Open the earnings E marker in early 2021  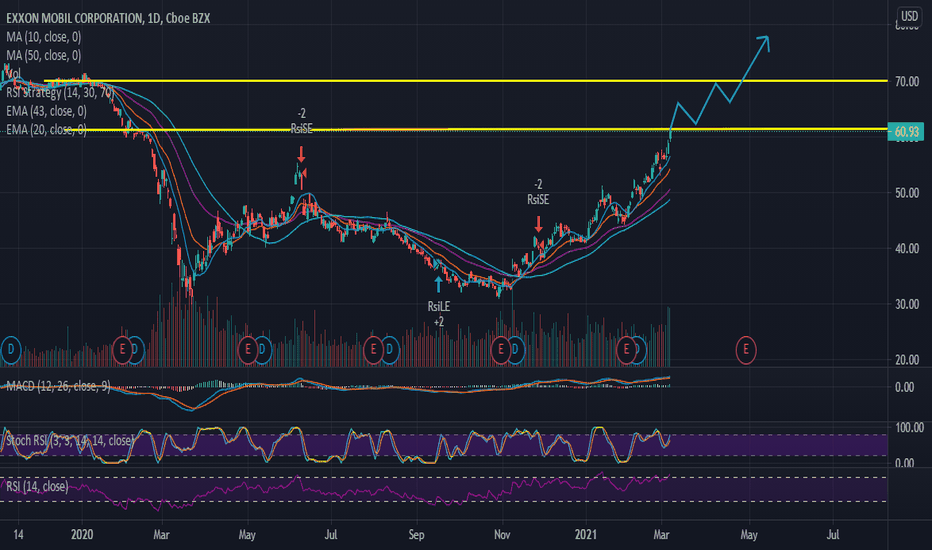click(625, 350)
